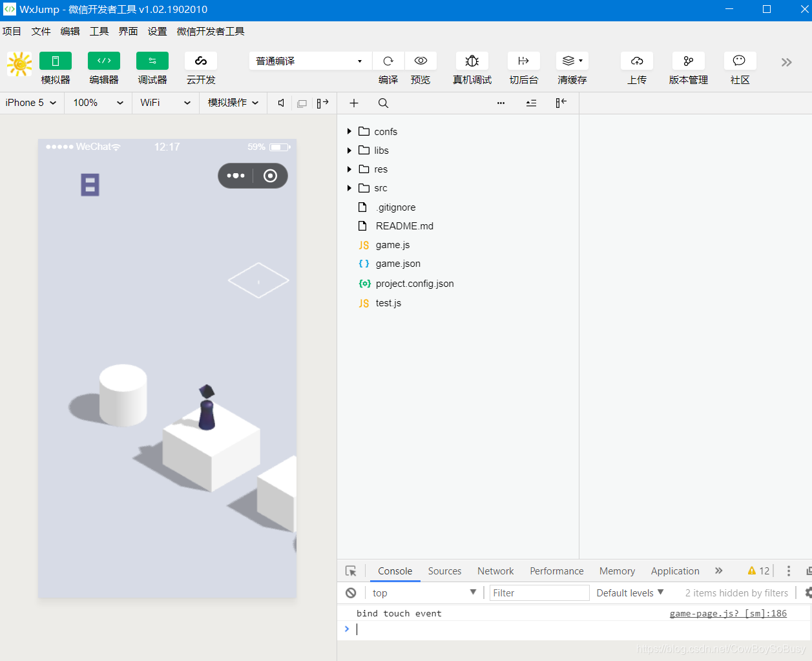Viewport: 812px width, 661px height.
Task: Open the Default levels dropdown
Action: click(630, 593)
